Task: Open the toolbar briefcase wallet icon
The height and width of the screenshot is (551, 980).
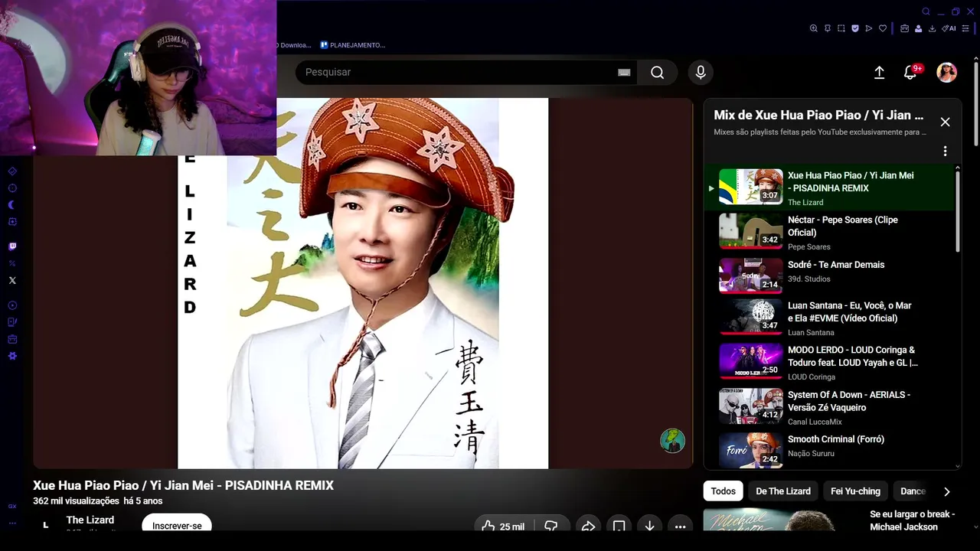Action: pyautogui.click(x=904, y=28)
